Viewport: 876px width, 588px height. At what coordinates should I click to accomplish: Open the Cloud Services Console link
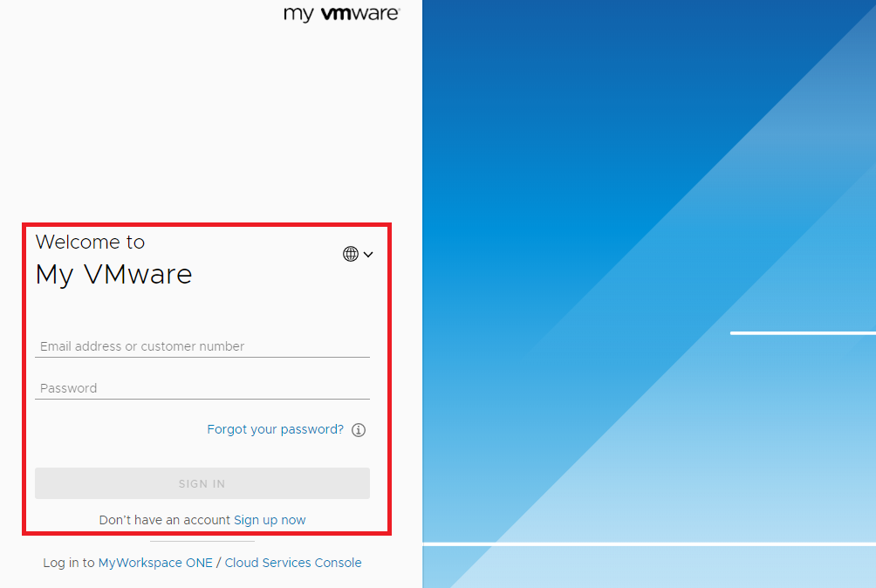(x=293, y=563)
